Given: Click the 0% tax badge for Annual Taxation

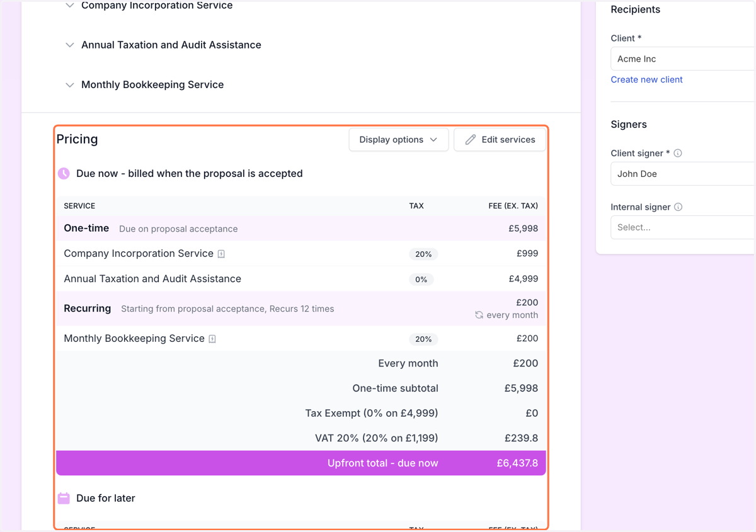Looking at the screenshot, I should 421,280.
